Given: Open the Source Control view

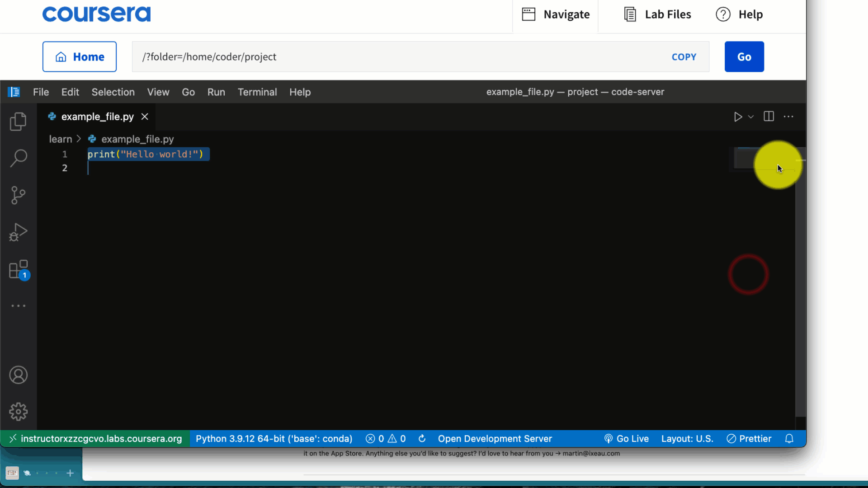Looking at the screenshot, I should (18, 195).
